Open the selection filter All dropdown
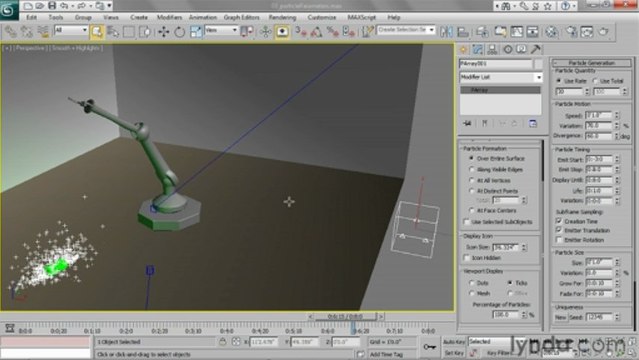The height and width of the screenshot is (360, 639). 71,30
